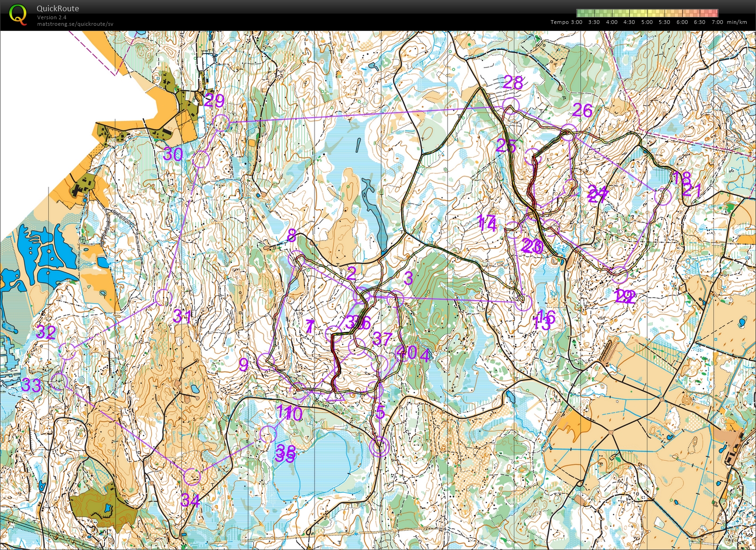
Task: Click the QuickRoute title text
Action: pyautogui.click(x=58, y=8)
